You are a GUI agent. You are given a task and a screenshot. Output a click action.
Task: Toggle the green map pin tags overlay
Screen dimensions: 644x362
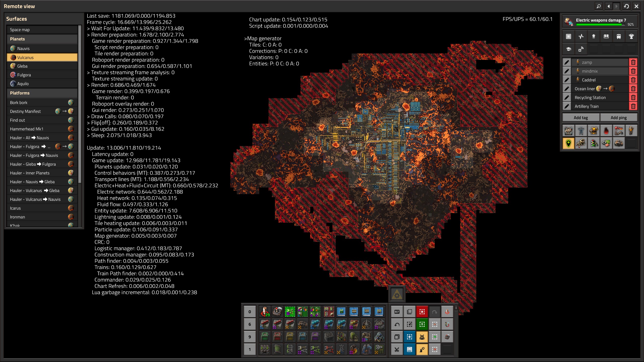pos(568,143)
